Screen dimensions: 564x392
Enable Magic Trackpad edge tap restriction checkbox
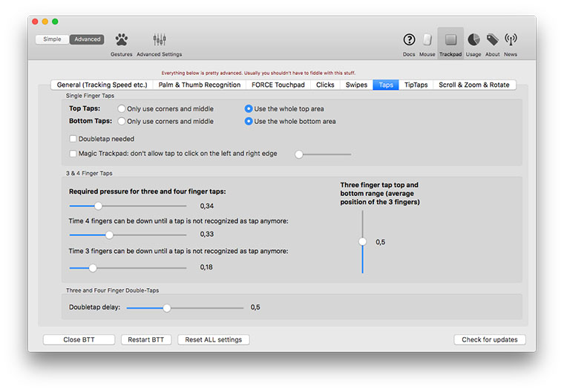click(73, 154)
